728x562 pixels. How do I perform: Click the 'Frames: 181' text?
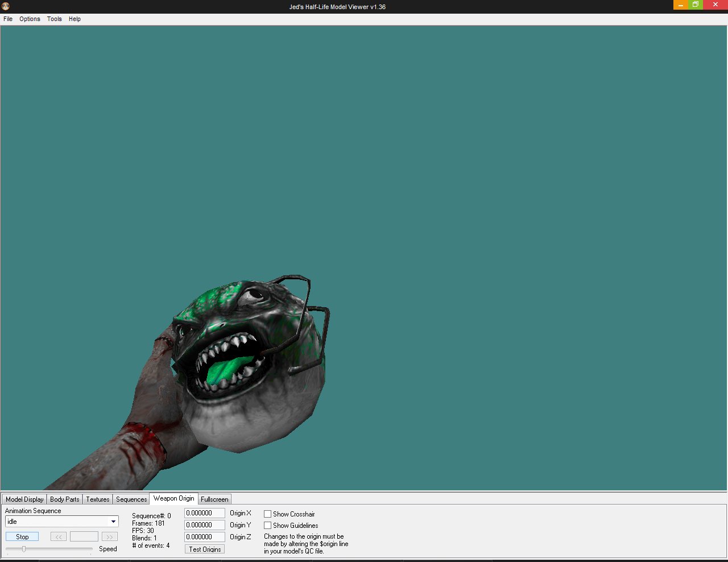148,523
